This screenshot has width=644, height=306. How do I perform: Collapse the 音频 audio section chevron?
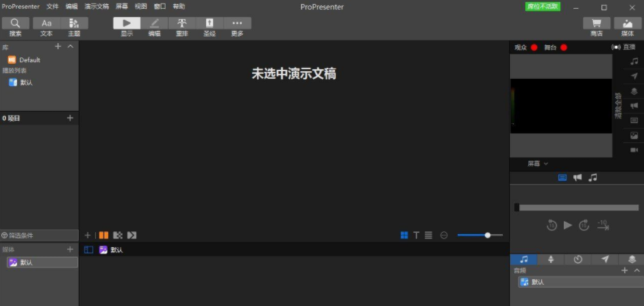point(637,270)
